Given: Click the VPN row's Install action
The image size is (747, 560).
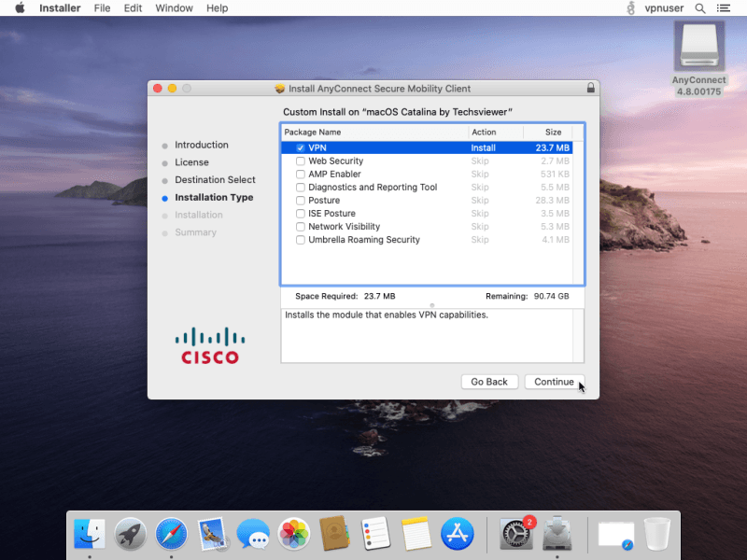Looking at the screenshot, I should tap(483, 148).
